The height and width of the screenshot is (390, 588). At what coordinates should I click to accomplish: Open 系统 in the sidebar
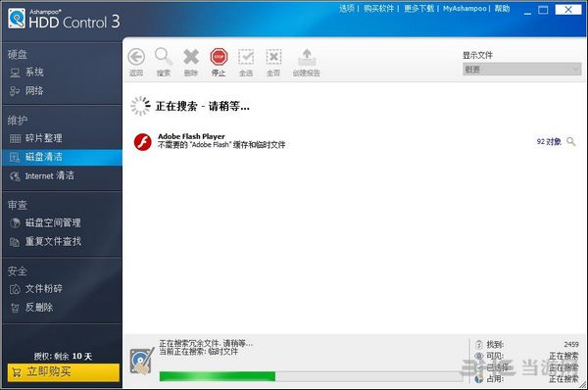(x=34, y=72)
